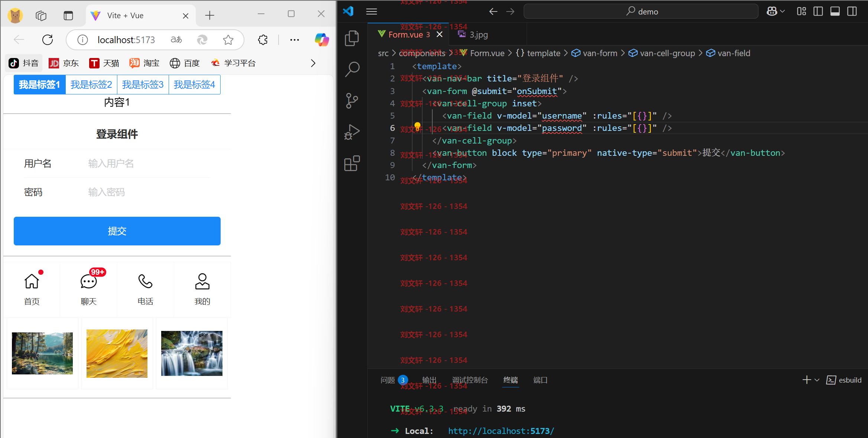The height and width of the screenshot is (438, 868).
Task: Click the translate icon in address bar
Action: pyautogui.click(x=176, y=40)
